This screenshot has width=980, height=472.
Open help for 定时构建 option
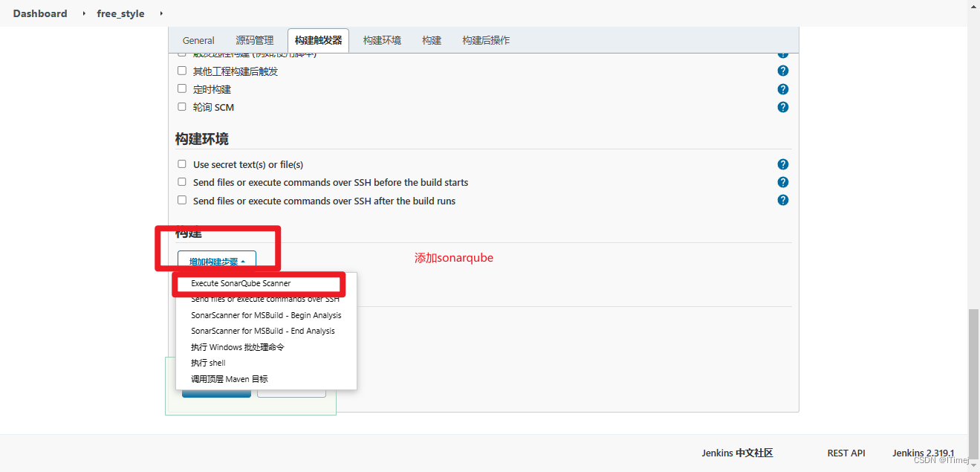pos(782,88)
